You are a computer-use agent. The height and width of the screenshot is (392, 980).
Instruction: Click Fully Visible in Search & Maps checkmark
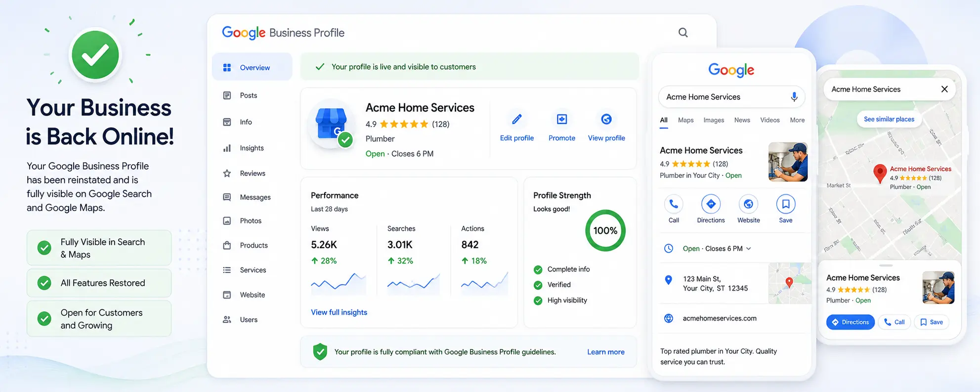point(44,248)
